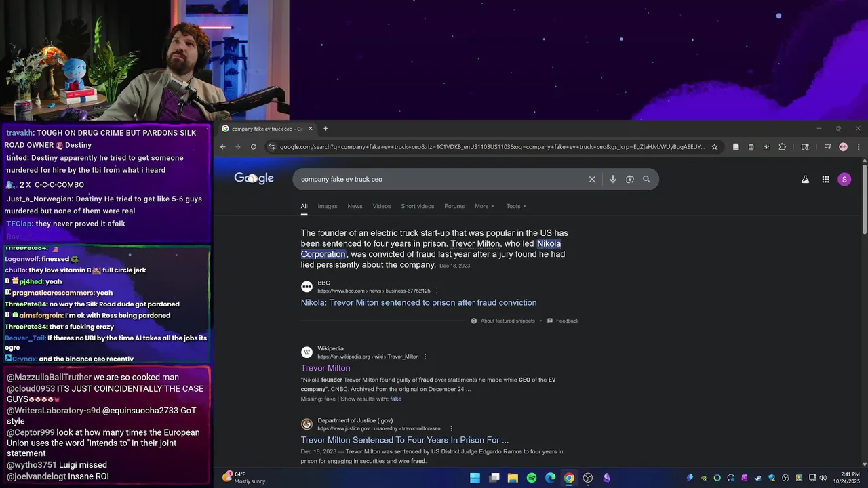Open Google apps grid

[825, 179]
